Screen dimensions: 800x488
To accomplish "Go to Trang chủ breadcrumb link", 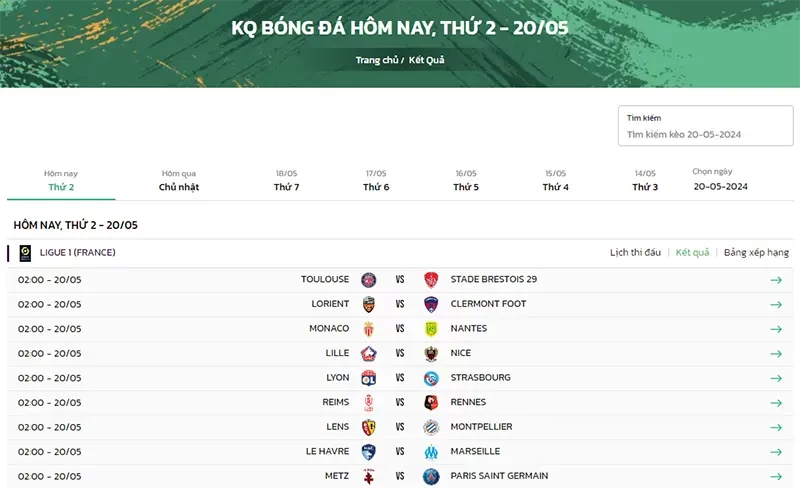I will 375,60.
